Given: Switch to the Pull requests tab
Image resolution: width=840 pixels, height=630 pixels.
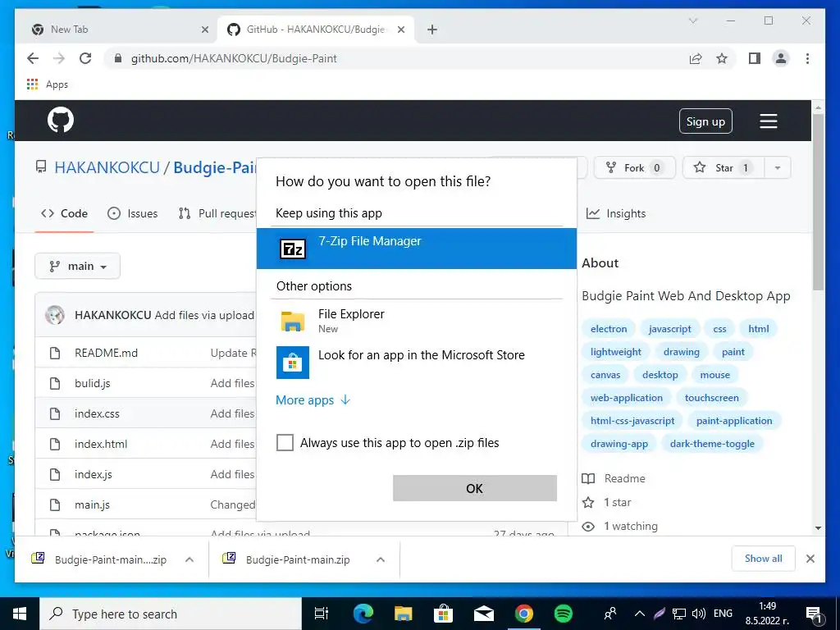Looking at the screenshot, I should [217, 213].
